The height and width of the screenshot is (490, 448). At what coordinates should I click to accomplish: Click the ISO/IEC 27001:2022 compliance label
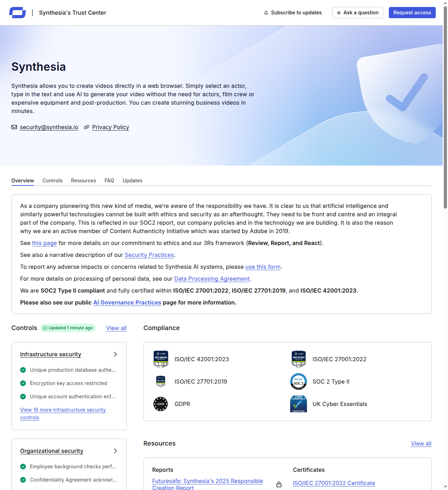(x=339, y=359)
